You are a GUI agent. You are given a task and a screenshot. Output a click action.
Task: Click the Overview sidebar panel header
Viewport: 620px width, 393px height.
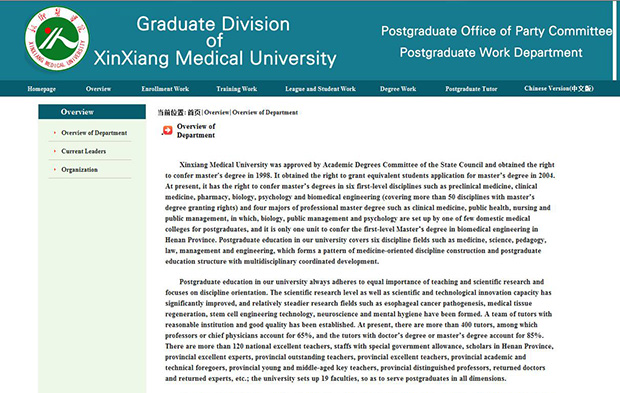coord(92,112)
